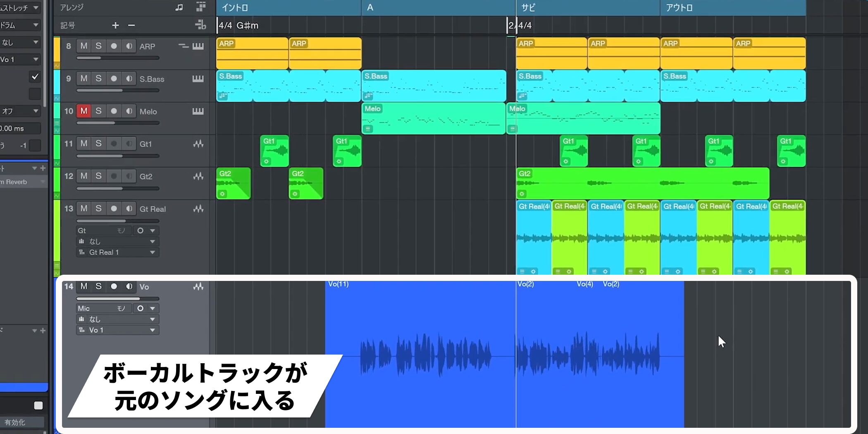This screenshot has width=868, height=434.
Task: Select the サビ arranger section
Action: (x=587, y=7)
